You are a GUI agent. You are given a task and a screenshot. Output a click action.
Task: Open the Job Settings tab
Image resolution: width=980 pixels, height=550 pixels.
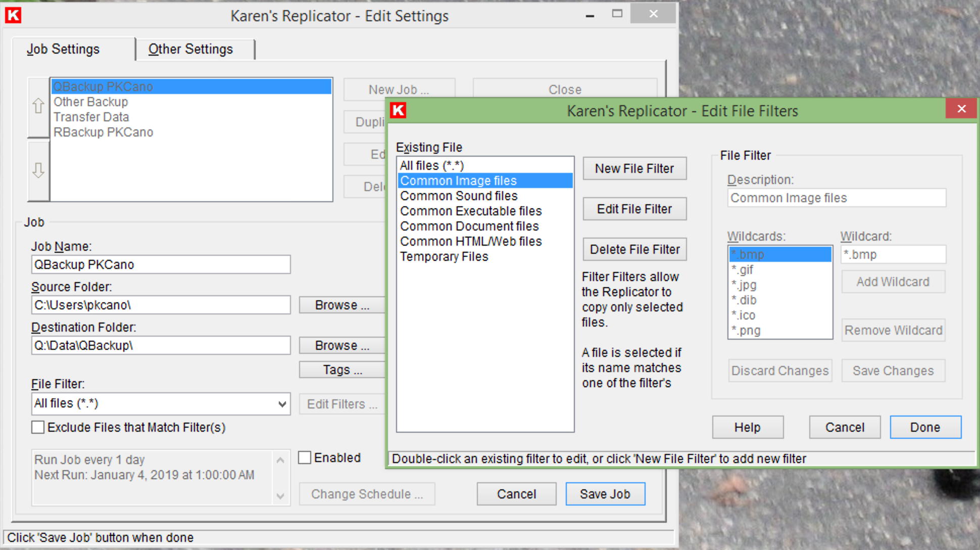63,49
